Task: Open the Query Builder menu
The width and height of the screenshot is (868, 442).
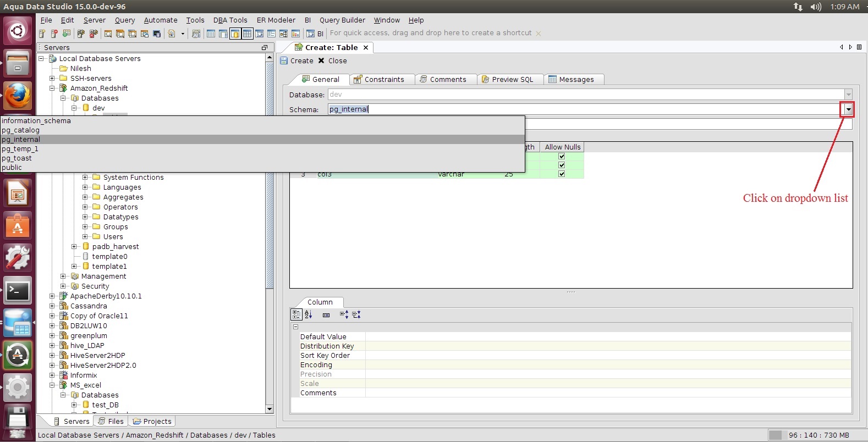Action: click(342, 20)
